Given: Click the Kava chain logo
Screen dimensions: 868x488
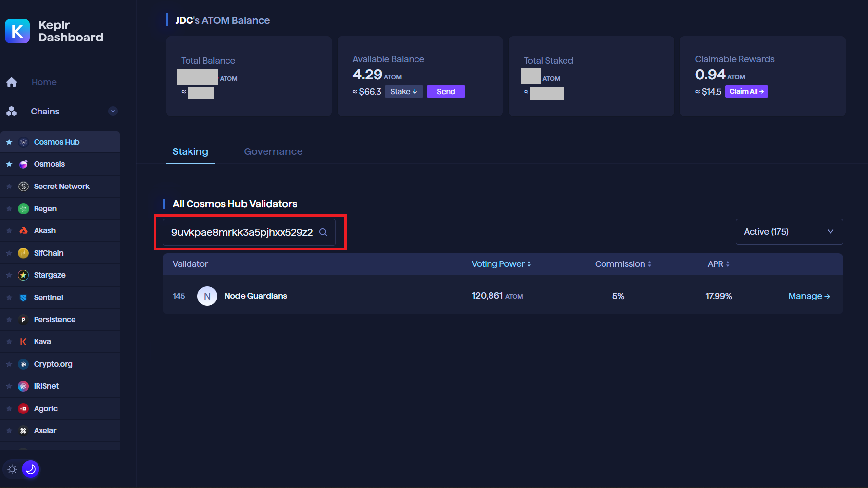Looking at the screenshot, I should tap(23, 342).
